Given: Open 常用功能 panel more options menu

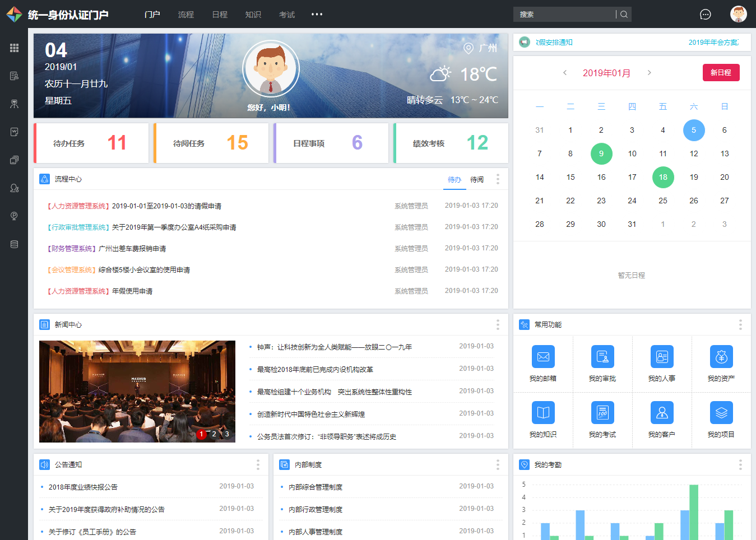Looking at the screenshot, I should [740, 325].
